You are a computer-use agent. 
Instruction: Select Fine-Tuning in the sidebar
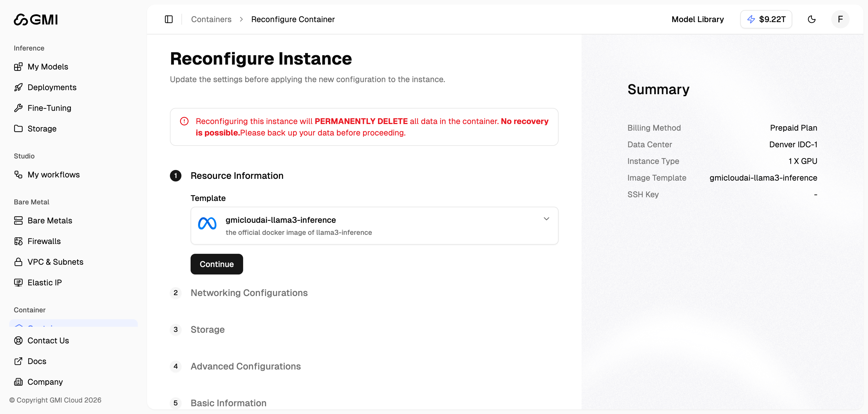[x=49, y=108]
